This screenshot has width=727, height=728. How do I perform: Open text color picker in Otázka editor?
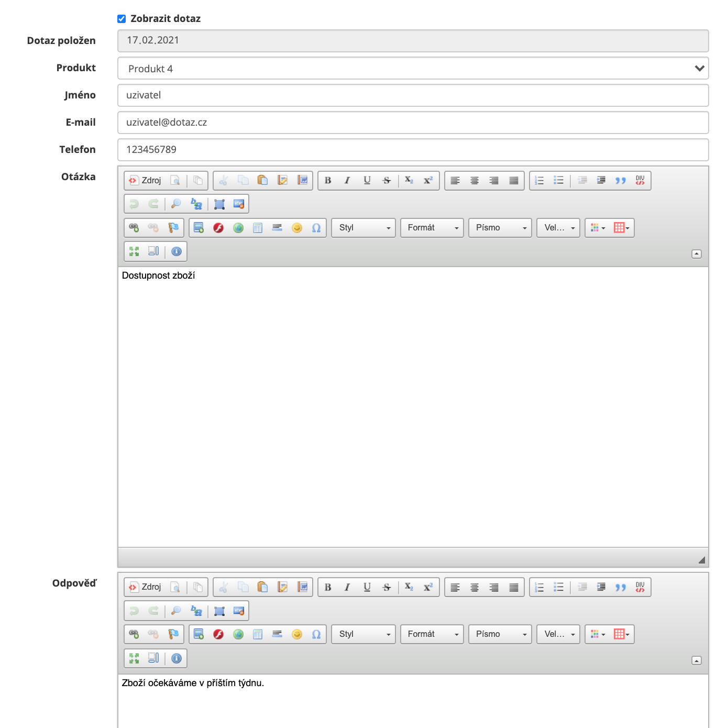click(x=597, y=228)
